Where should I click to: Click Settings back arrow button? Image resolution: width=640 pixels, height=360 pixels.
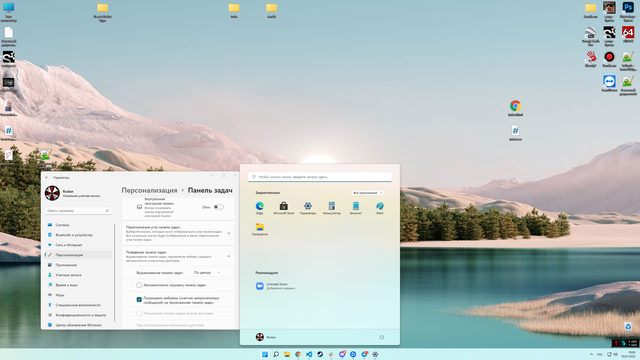pyautogui.click(x=47, y=178)
